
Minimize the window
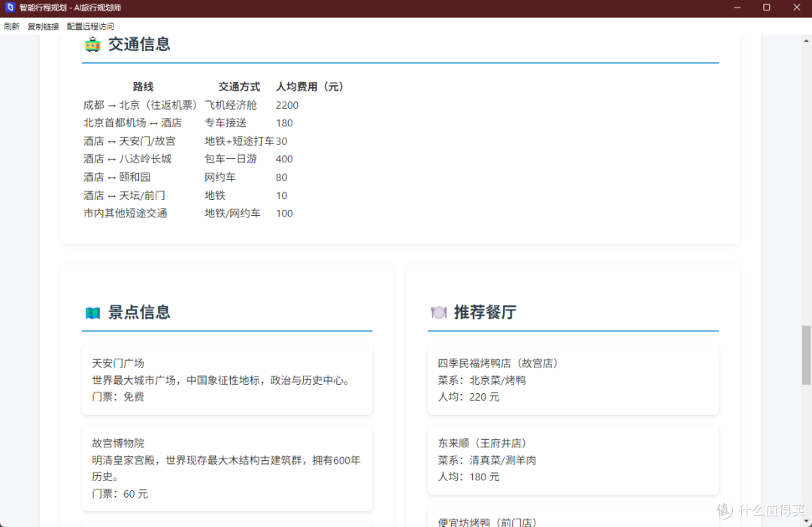pyautogui.click(x=737, y=8)
